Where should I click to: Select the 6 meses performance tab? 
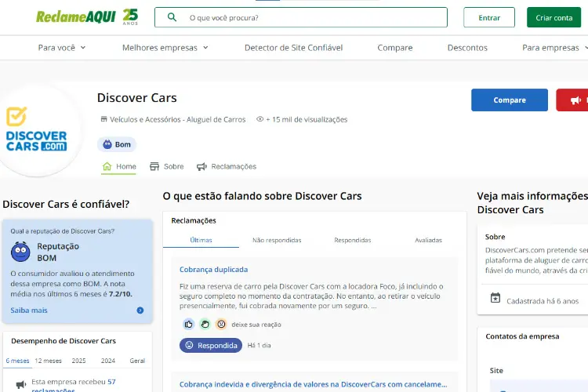pyautogui.click(x=17, y=361)
